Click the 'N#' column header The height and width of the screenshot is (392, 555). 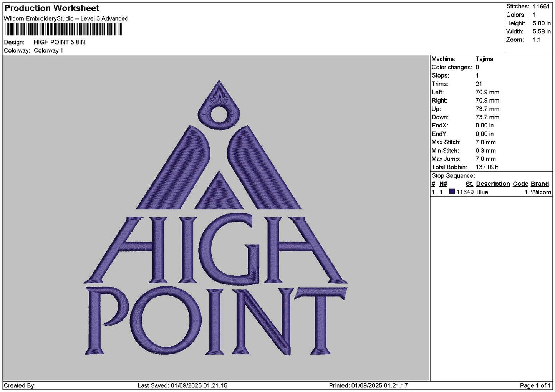[443, 184]
